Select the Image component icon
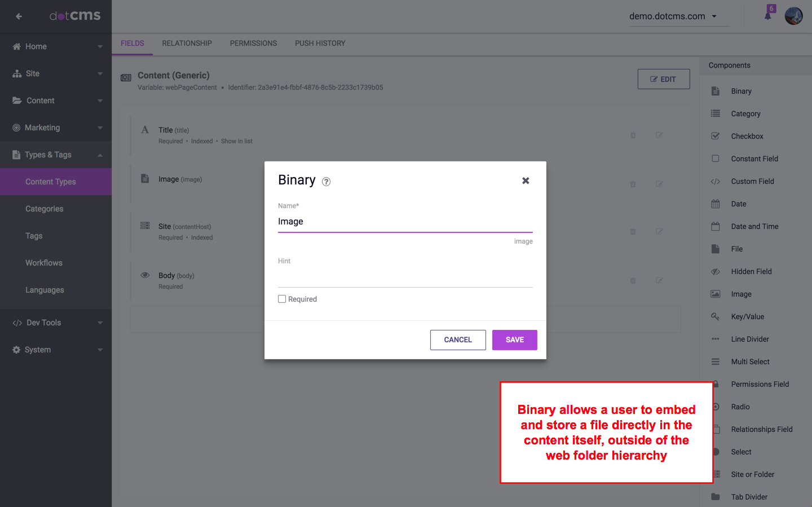Screen dimensions: 812x507 tap(716, 294)
